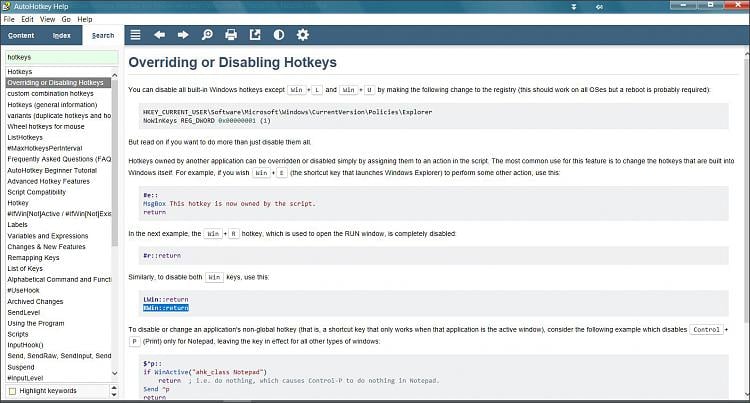
Task: Open the Hotkey result
Action: 18,203
